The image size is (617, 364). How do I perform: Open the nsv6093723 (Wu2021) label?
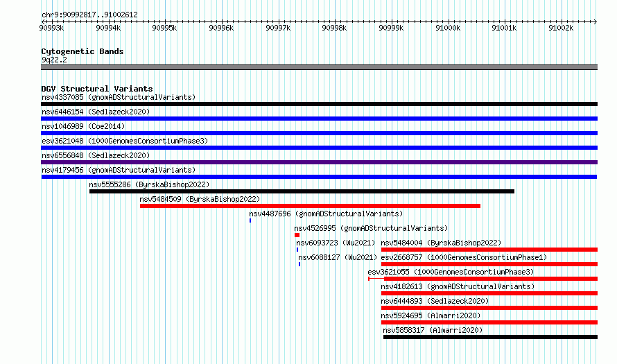336,243
